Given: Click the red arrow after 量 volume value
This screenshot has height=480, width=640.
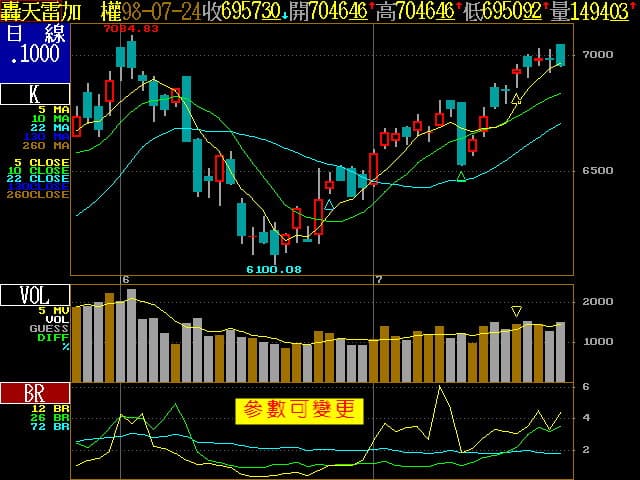Looking at the screenshot, I should click(x=634, y=9).
